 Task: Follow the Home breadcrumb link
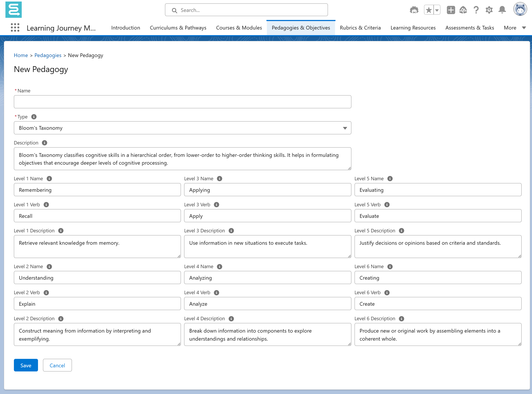21,55
